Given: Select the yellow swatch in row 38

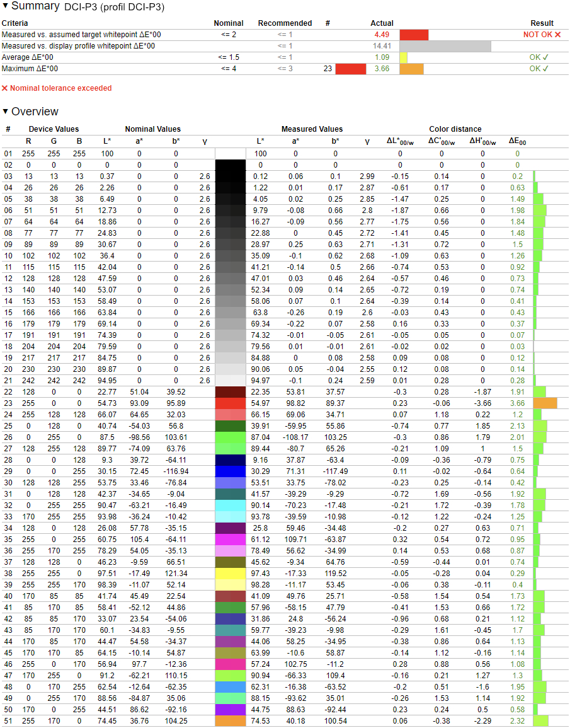Looking at the screenshot, I should point(231,574).
